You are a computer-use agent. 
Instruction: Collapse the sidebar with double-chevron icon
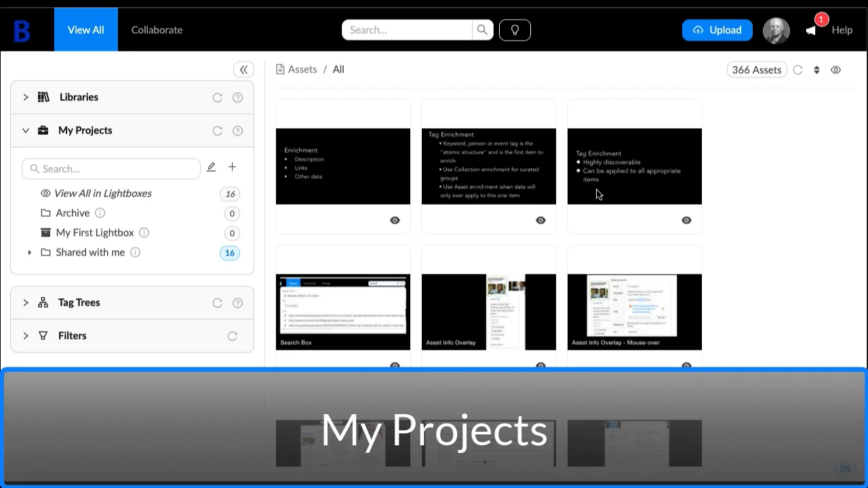pyautogui.click(x=243, y=69)
